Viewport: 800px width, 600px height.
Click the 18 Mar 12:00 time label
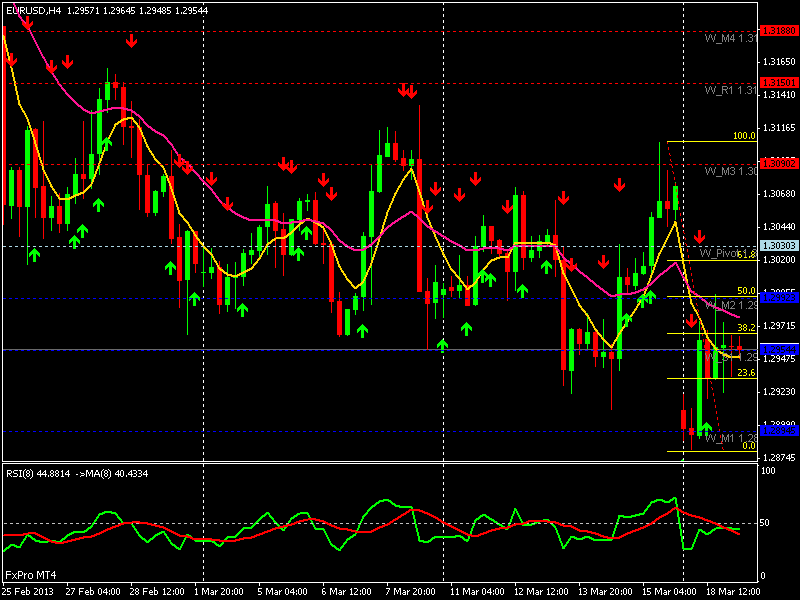[733, 592]
